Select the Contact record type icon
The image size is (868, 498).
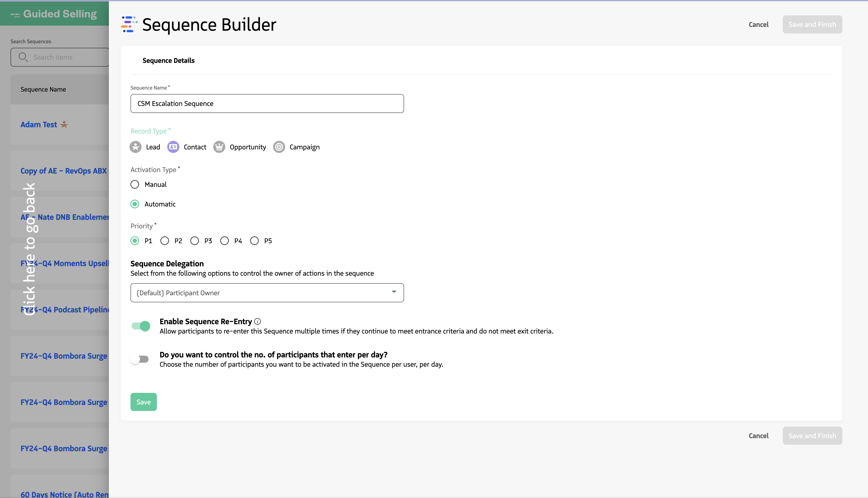pyautogui.click(x=173, y=147)
